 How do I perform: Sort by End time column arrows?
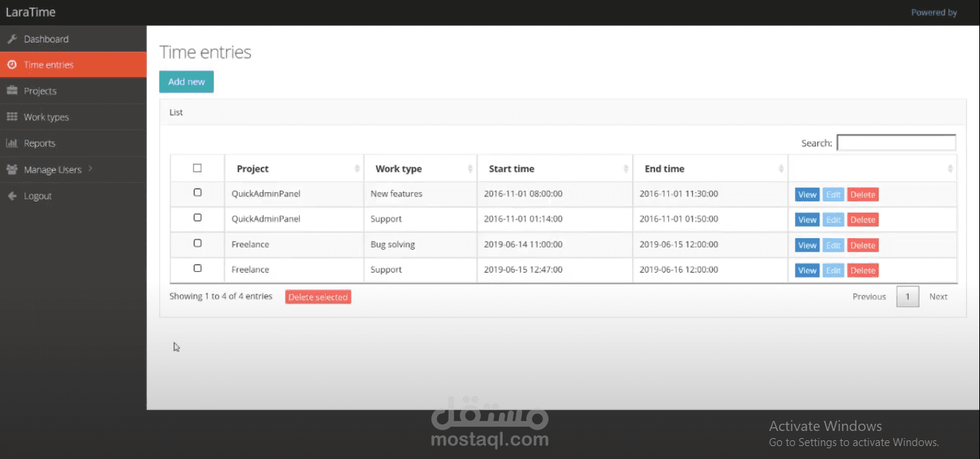(781, 168)
